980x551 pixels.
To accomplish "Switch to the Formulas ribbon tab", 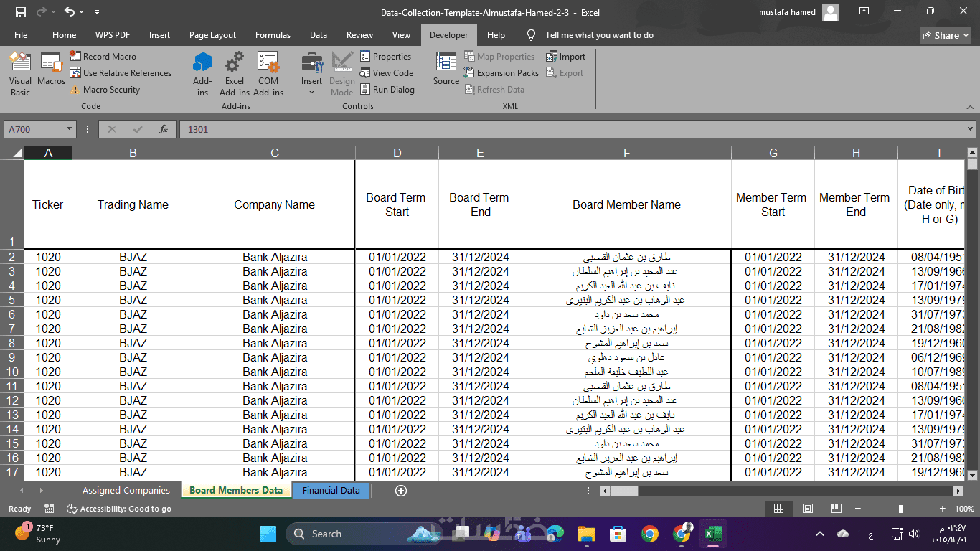I will pos(273,35).
